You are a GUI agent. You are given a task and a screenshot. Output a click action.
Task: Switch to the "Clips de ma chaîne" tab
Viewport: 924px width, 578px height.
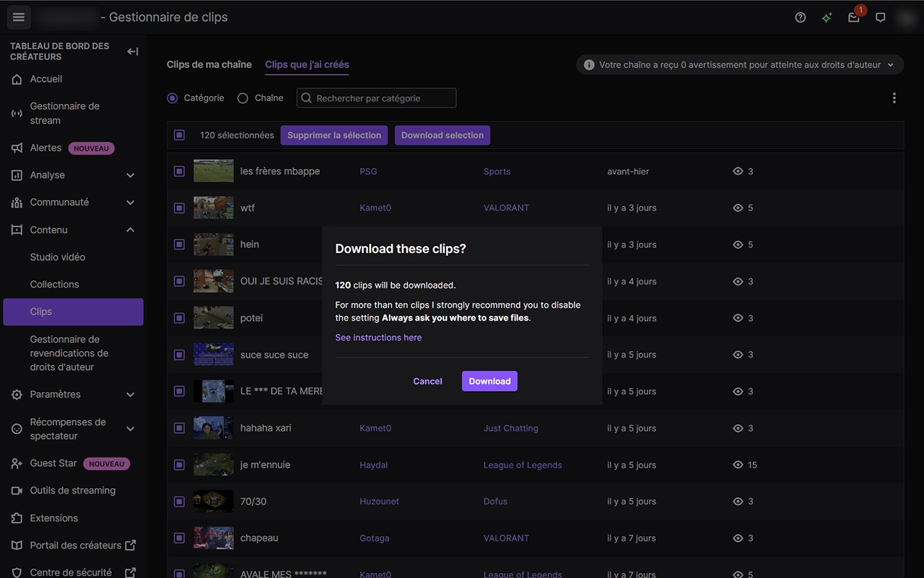point(209,64)
